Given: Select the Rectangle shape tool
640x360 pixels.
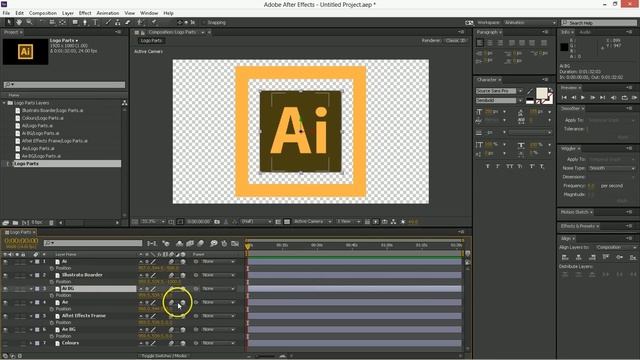Looking at the screenshot, I should [x=75, y=22].
